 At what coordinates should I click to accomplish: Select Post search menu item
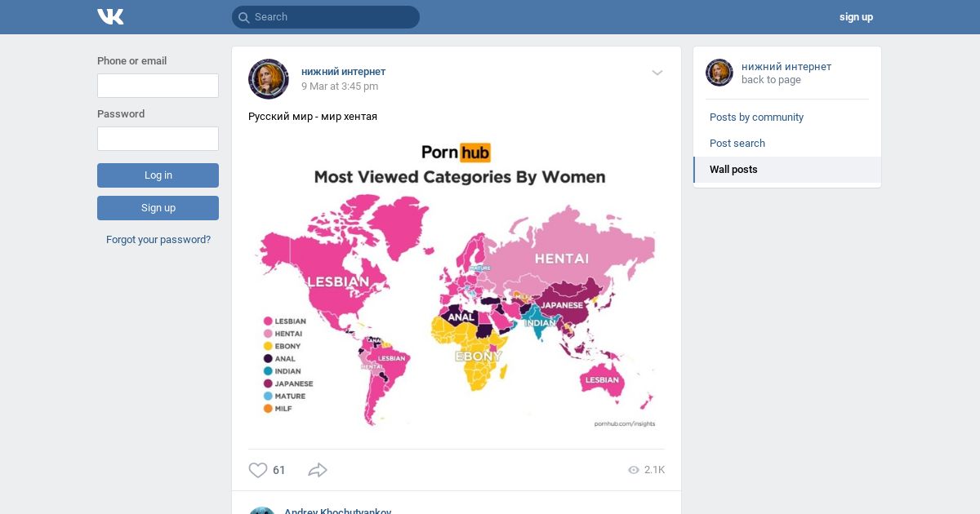[737, 144]
